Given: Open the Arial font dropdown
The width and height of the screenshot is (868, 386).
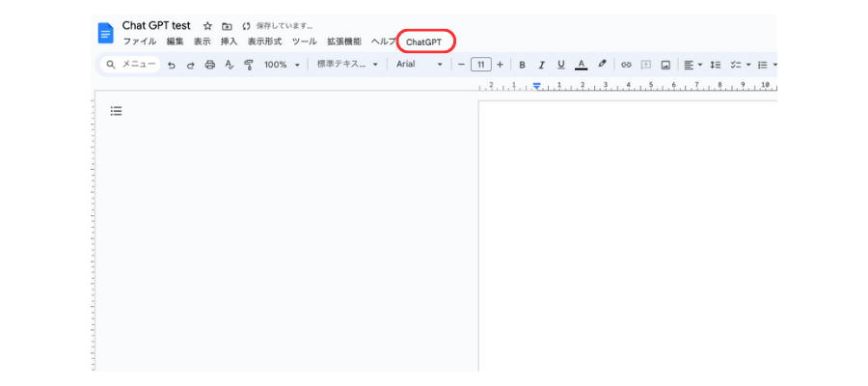Looking at the screenshot, I should pos(420,65).
